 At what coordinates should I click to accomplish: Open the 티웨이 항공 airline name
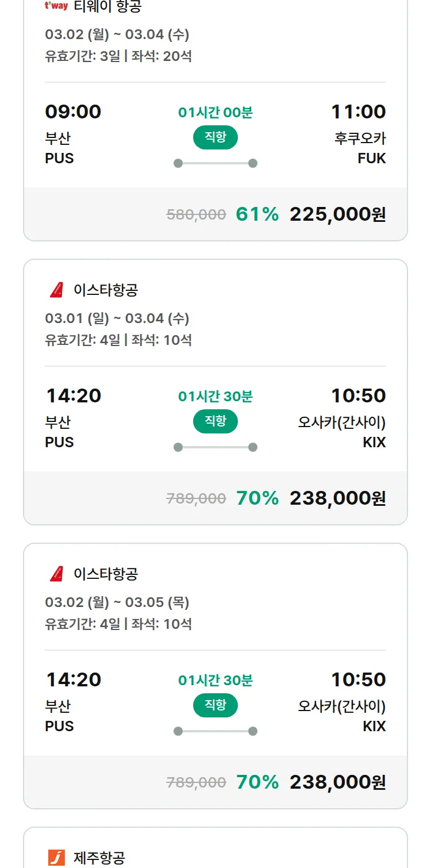(107, 6)
